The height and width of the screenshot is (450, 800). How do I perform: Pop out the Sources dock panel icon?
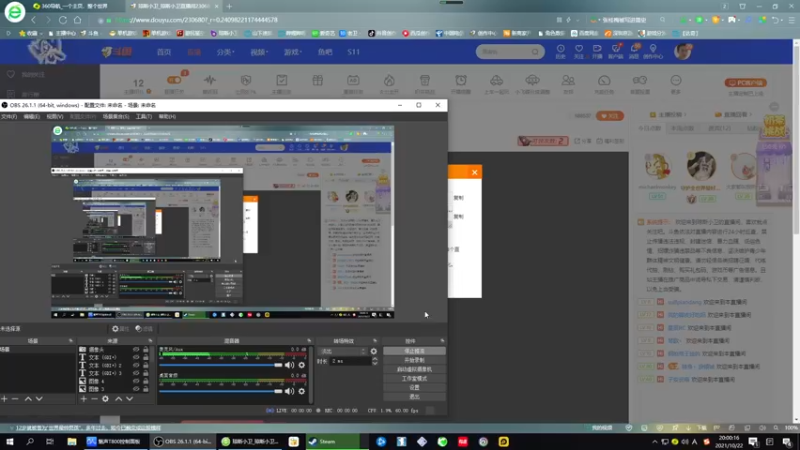pyautogui.click(x=150, y=340)
